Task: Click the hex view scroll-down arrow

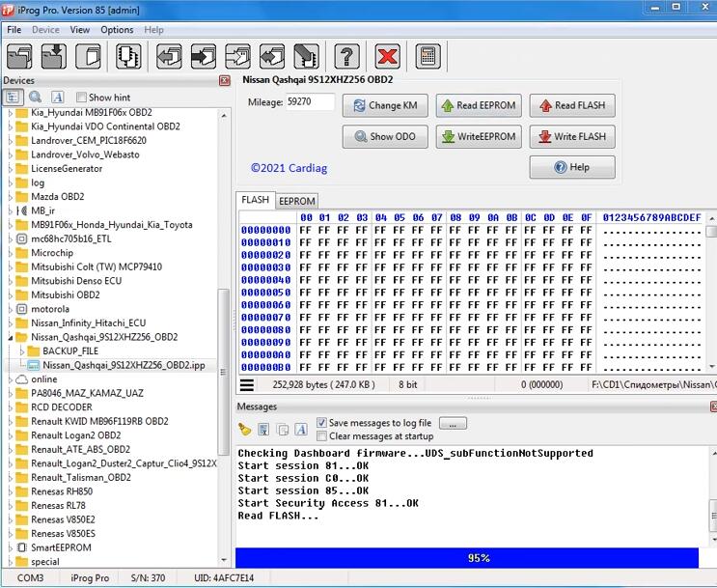Action: (x=712, y=367)
